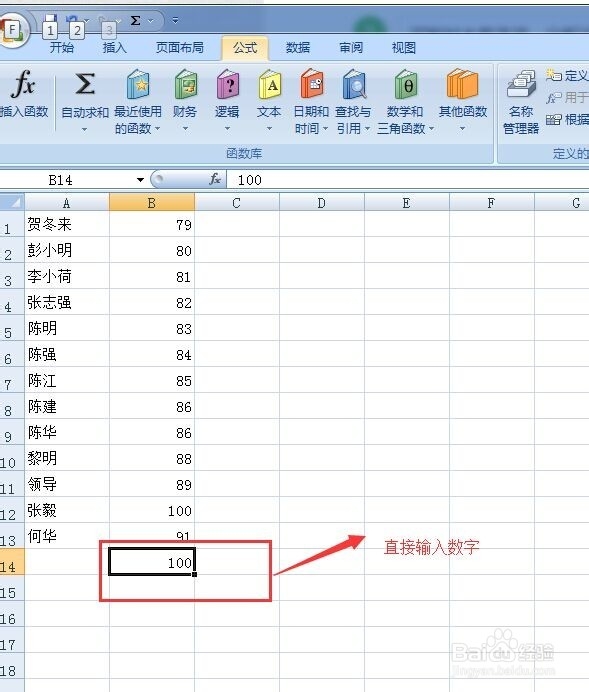589x692 pixels.
Task: Open the Financial (财务) functions icon
Action: tap(185, 84)
